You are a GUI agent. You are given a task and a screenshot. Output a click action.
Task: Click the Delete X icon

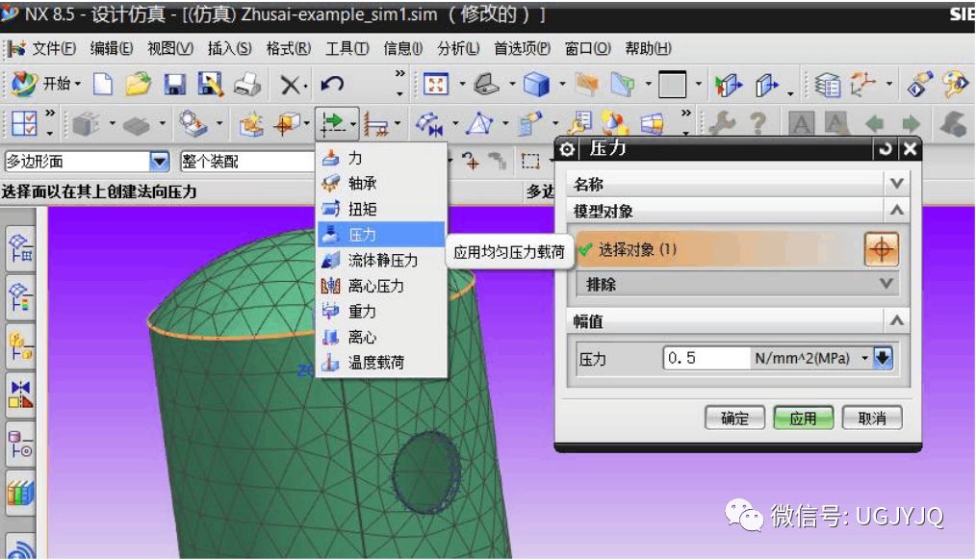point(290,85)
